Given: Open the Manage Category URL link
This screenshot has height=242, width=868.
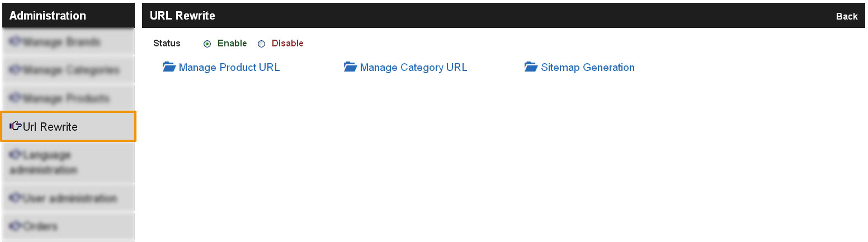Looking at the screenshot, I should [413, 67].
